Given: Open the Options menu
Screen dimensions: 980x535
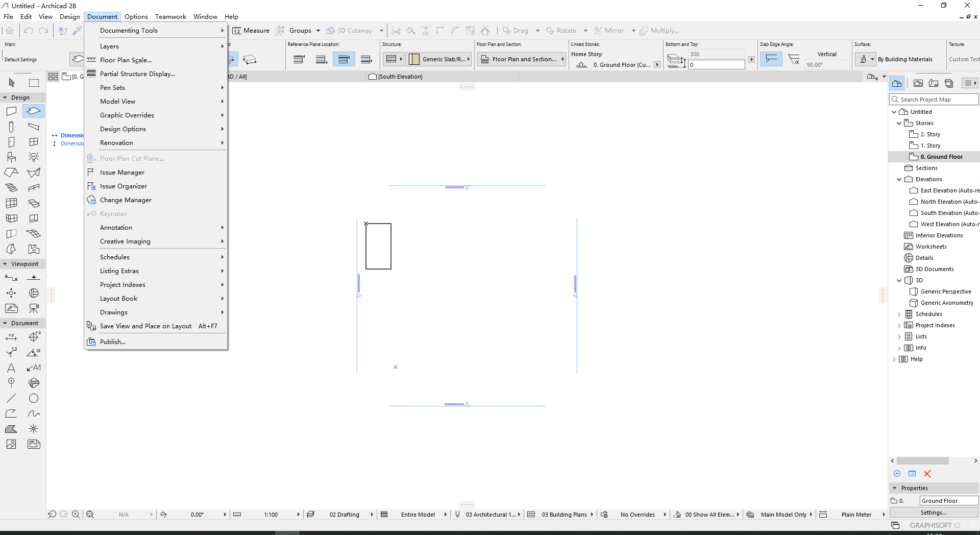Looking at the screenshot, I should coord(136,17).
